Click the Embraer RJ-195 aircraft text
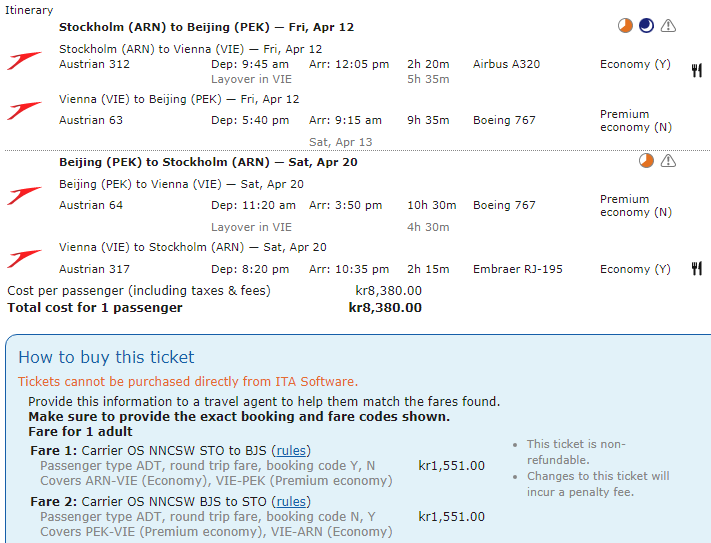Viewport: 711px width, 543px height. (x=518, y=269)
